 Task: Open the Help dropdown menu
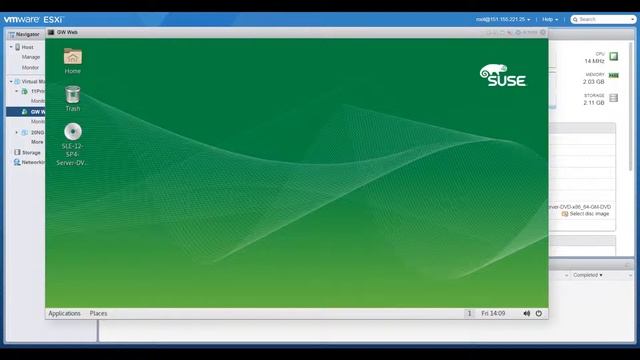pos(550,19)
